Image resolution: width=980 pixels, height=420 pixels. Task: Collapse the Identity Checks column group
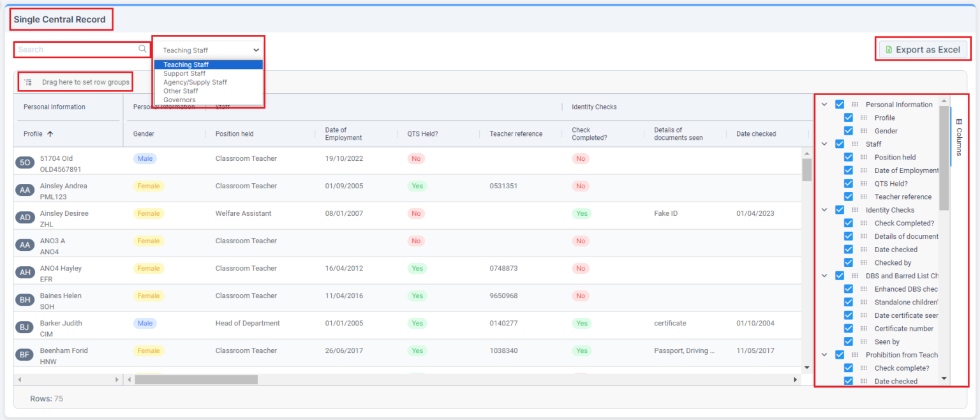(x=824, y=209)
